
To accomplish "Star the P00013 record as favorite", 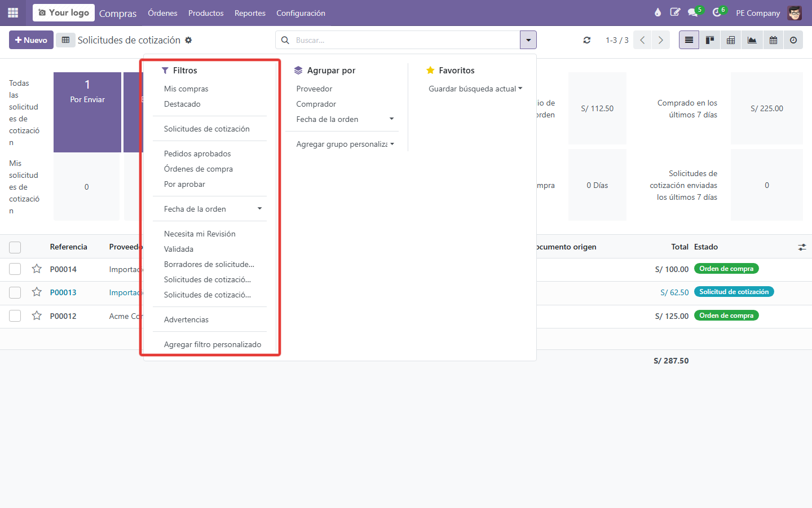I will click(37, 292).
